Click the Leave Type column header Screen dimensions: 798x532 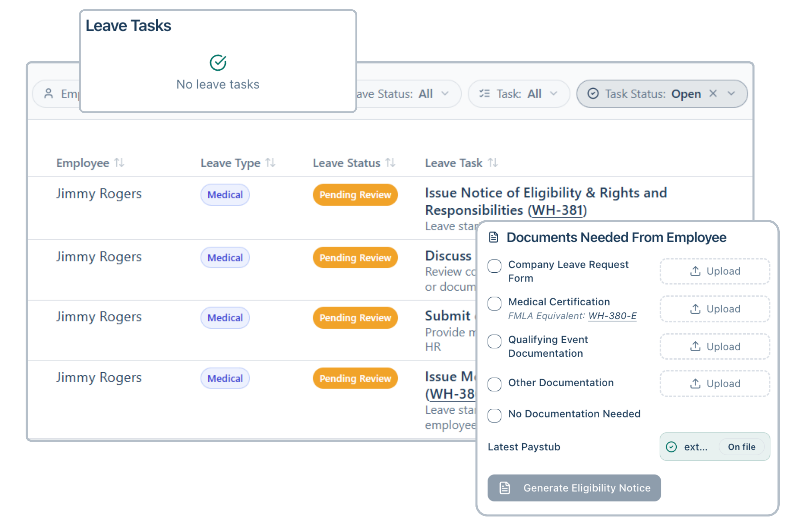pyautogui.click(x=230, y=163)
